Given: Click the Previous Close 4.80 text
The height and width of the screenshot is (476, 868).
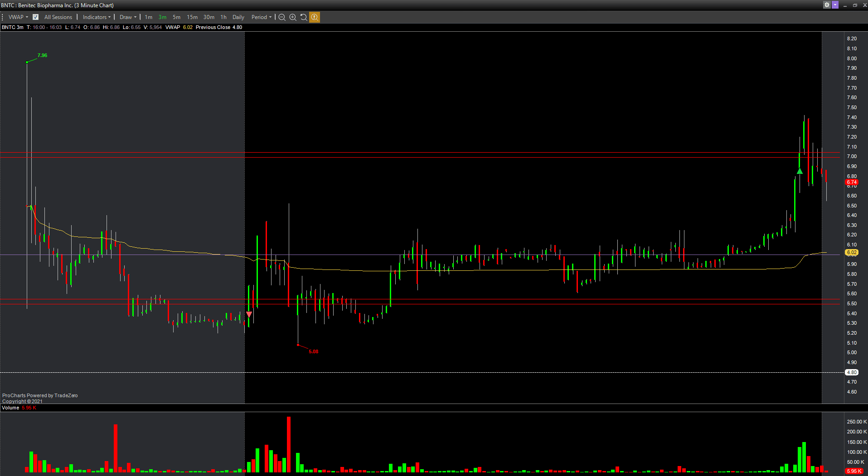Looking at the screenshot, I should point(219,27).
